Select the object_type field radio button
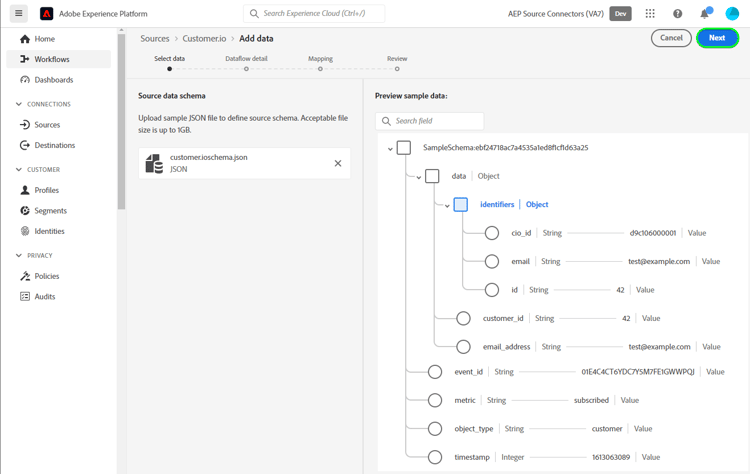The width and height of the screenshot is (750, 474). tap(435, 429)
